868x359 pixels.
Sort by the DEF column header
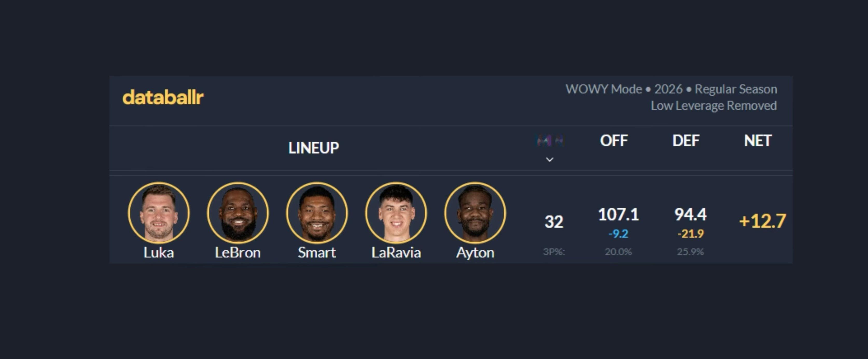(x=686, y=141)
